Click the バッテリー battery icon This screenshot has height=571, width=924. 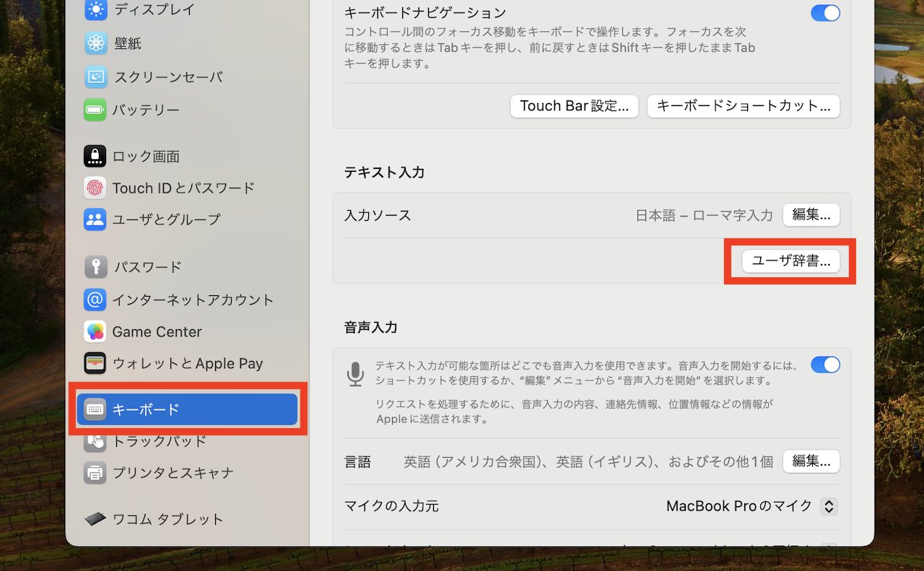click(95, 110)
